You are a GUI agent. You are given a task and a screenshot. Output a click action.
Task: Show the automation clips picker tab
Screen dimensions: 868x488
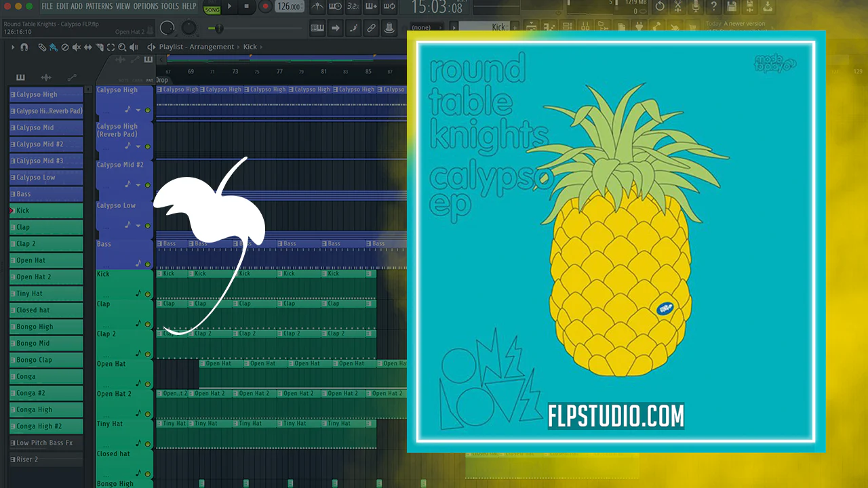pos(71,77)
